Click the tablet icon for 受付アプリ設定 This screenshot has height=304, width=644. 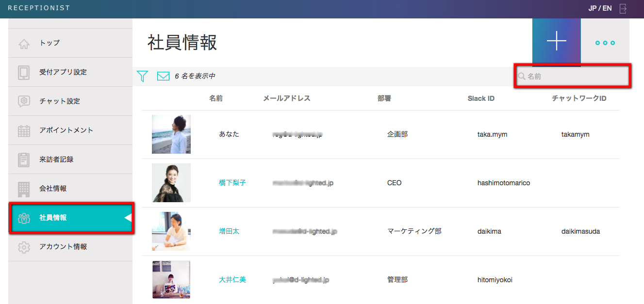24,72
